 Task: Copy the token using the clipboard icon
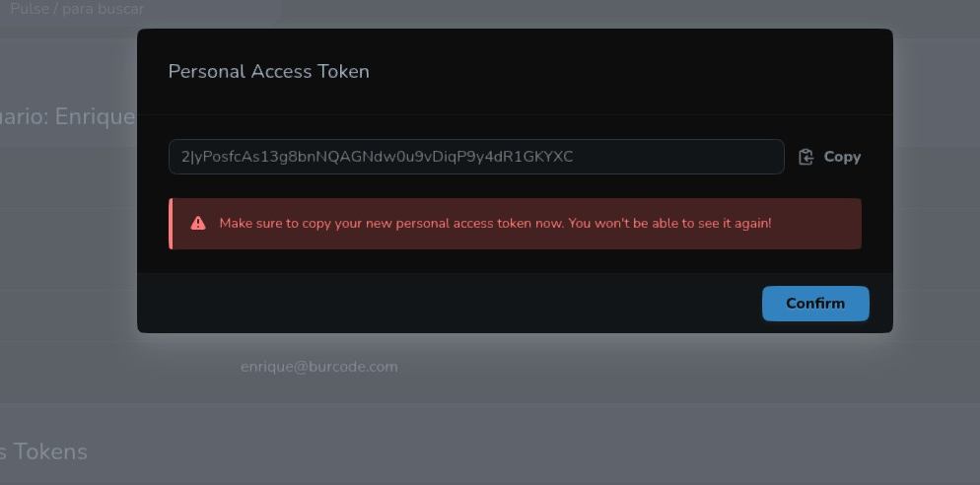(805, 157)
